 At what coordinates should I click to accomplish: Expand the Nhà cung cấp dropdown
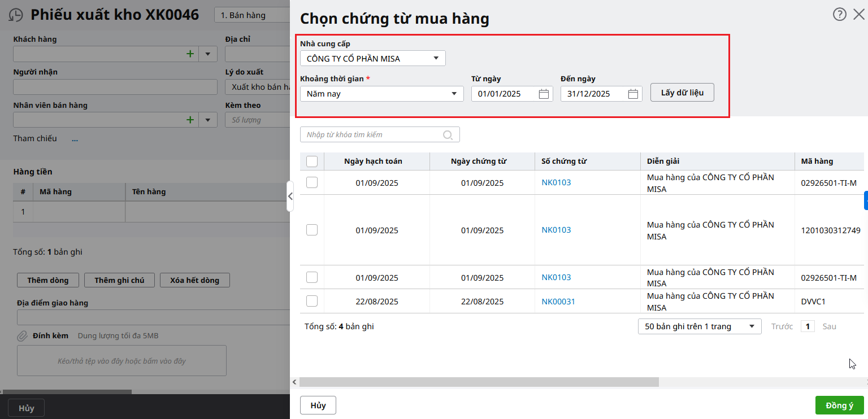click(435, 58)
